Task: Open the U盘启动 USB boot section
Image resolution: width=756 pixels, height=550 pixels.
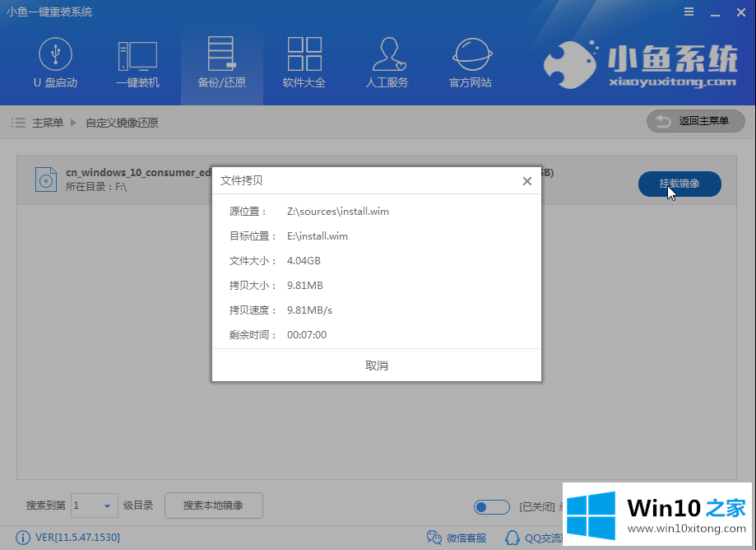Action: click(x=55, y=63)
